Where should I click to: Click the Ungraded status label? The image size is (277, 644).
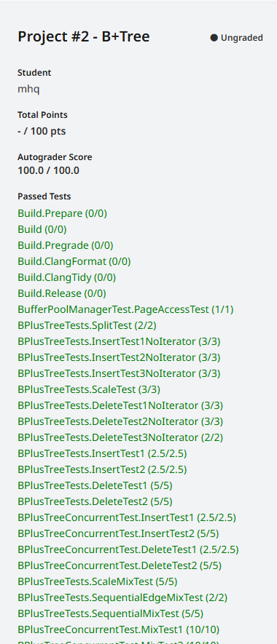(x=241, y=38)
